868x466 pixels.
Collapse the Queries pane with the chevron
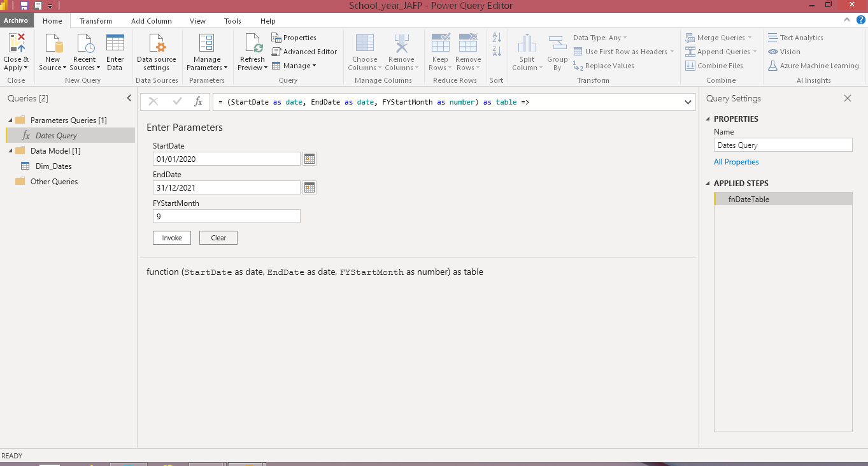tap(129, 98)
